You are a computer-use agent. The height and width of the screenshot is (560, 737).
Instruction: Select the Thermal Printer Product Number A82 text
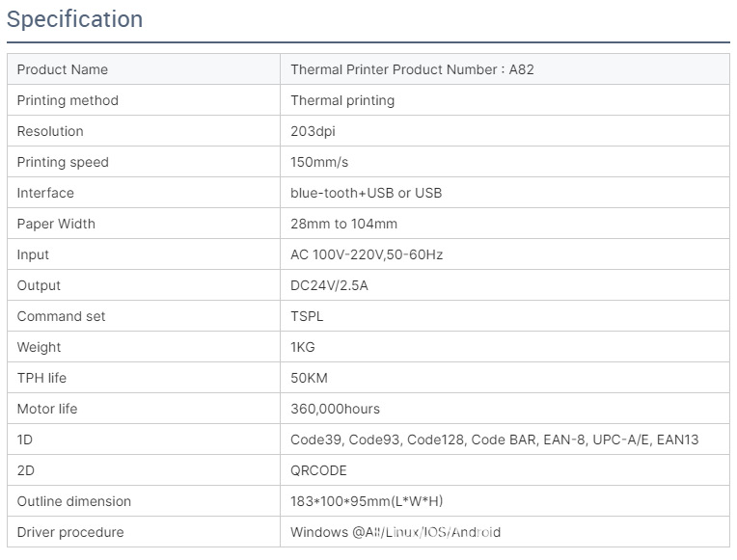[x=412, y=69]
